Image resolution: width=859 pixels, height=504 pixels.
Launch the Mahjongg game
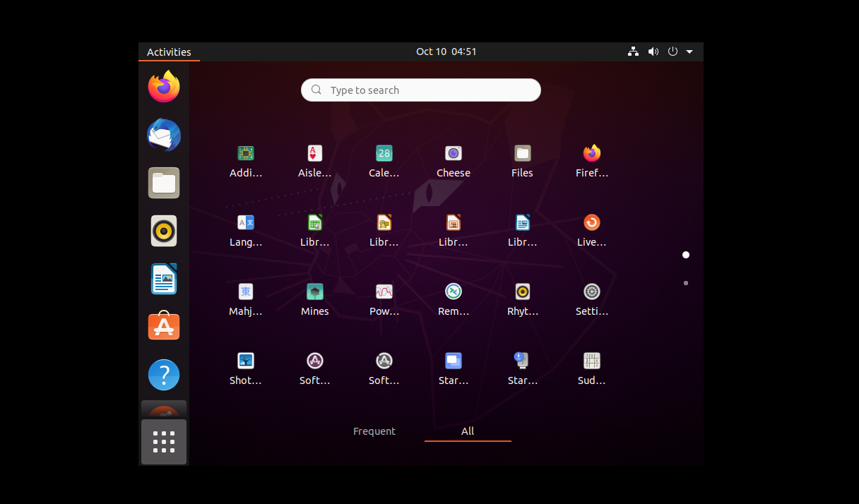click(x=246, y=299)
